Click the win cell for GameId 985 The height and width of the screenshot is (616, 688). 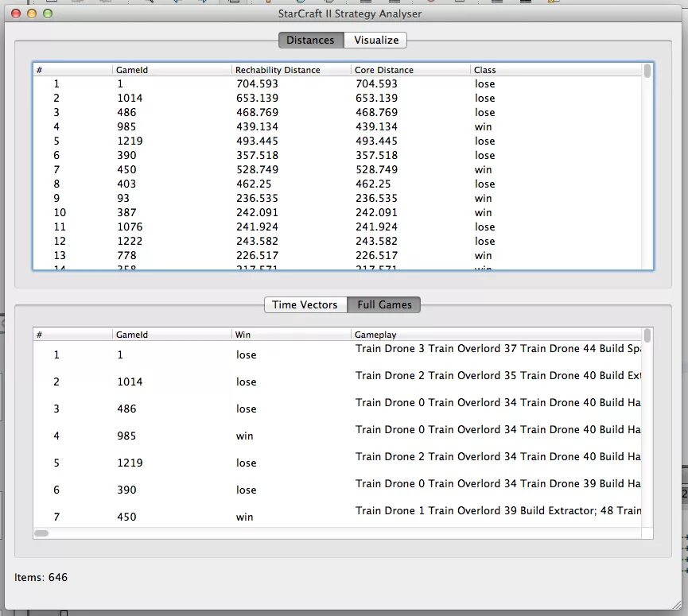(x=244, y=436)
